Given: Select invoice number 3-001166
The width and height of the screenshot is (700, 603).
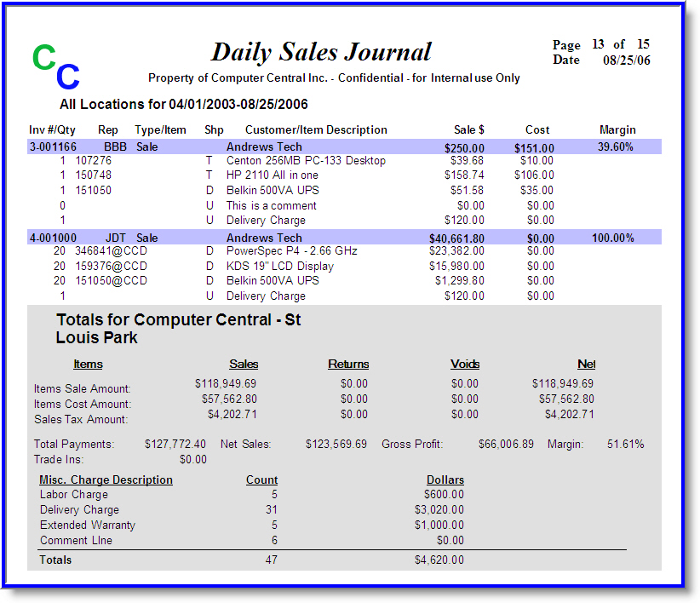Looking at the screenshot, I should point(53,147).
